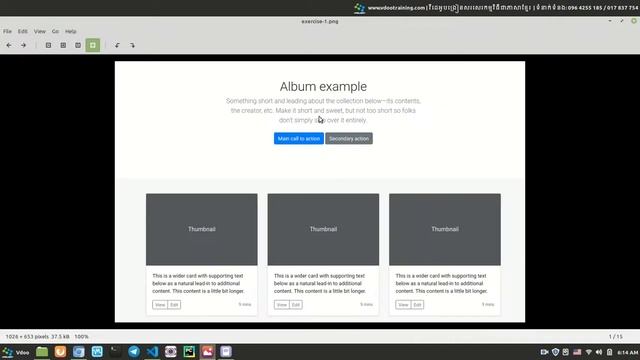This screenshot has height=360, width=640.
Task: Open Visual Studio Code from the taskbar
Action: 152,352
